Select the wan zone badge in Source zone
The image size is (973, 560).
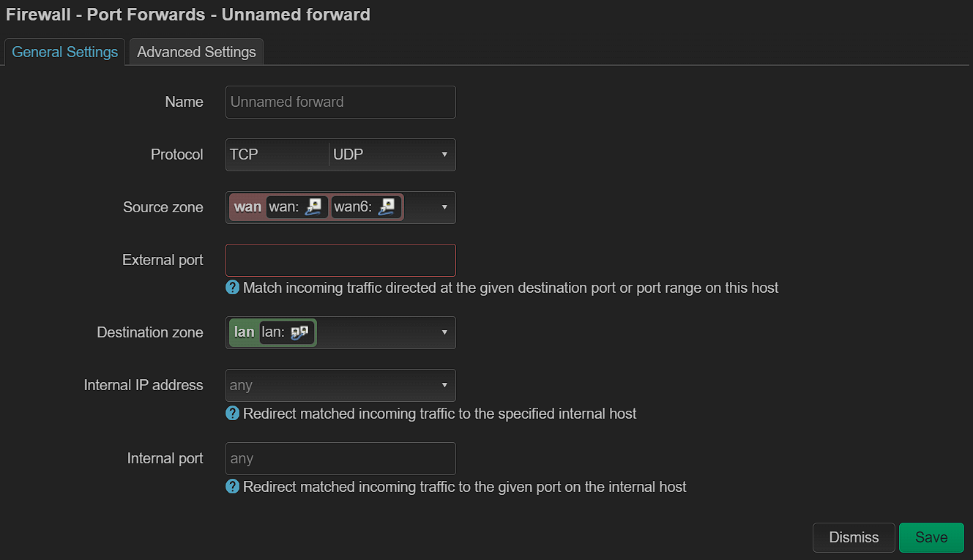tap(247, 207)
